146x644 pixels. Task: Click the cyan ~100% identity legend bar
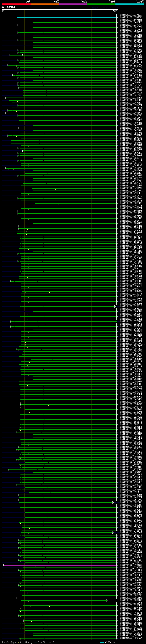[x=130, y=4]
